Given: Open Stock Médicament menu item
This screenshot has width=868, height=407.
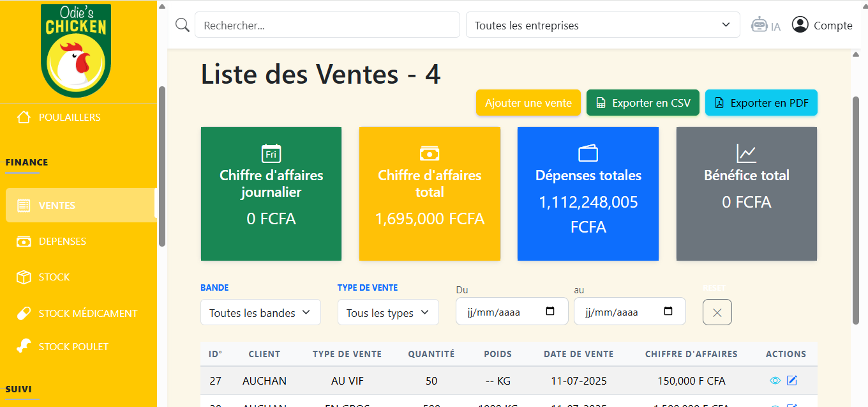Looking at the screenshot, I should [87, 313].
